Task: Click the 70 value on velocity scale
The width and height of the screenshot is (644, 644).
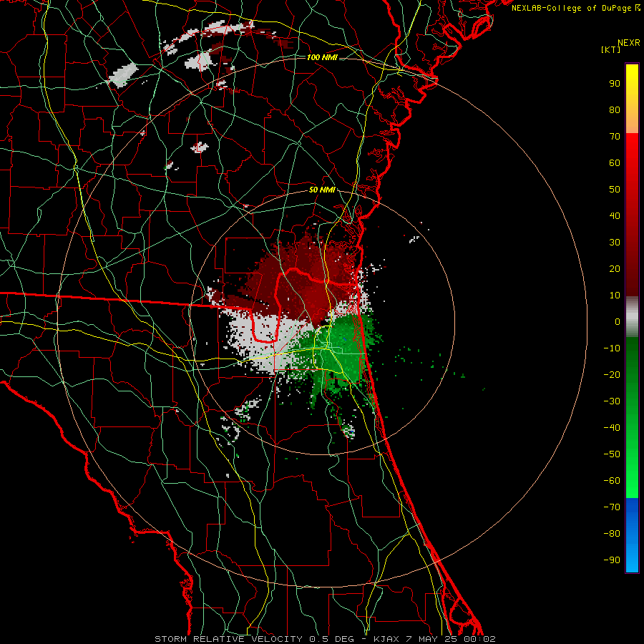Action: click(615, 137)
